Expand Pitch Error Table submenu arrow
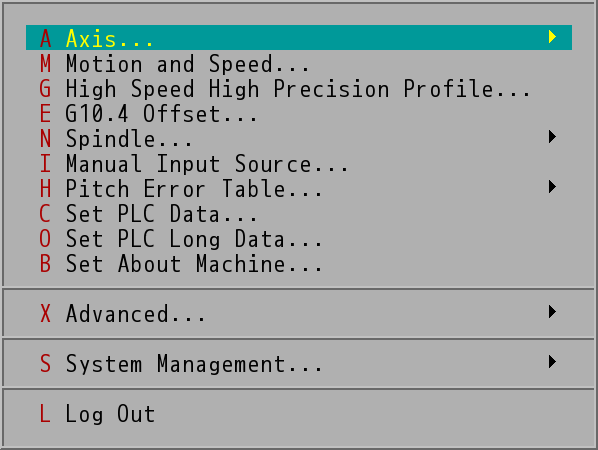The height and width of the screenshot is (450, 598). pyautogui.click(x=552, y=186)
